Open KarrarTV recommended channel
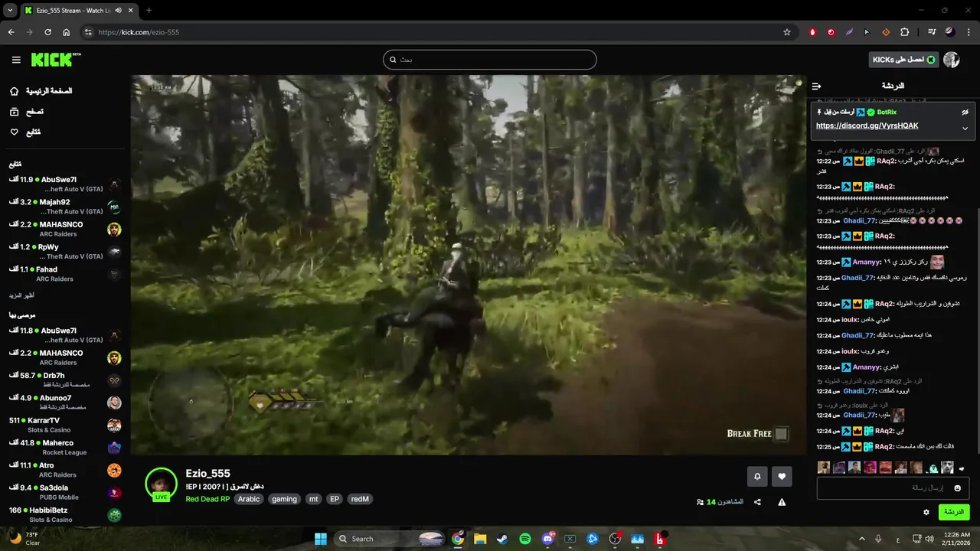This screenshot has height=551, width=980. pyautogui.click(x=64, y=425)
